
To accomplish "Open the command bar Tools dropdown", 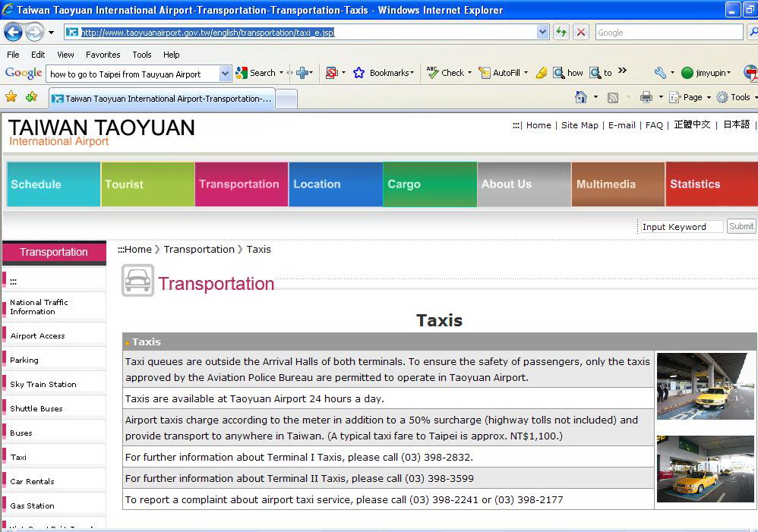I will [x=736, y=98].
